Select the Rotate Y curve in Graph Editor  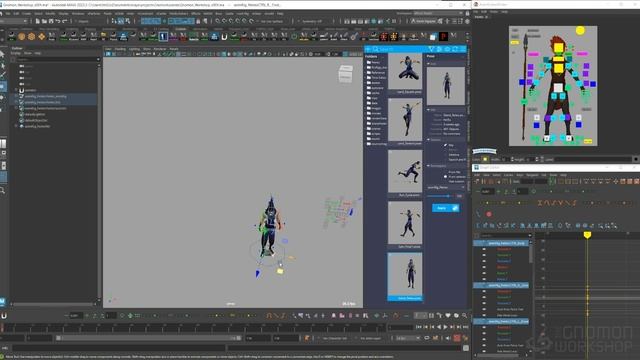(502, 273)
